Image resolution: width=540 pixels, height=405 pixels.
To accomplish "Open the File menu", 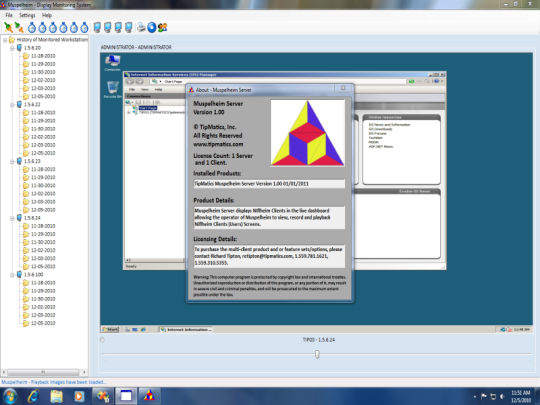I will tap(9, 15).
